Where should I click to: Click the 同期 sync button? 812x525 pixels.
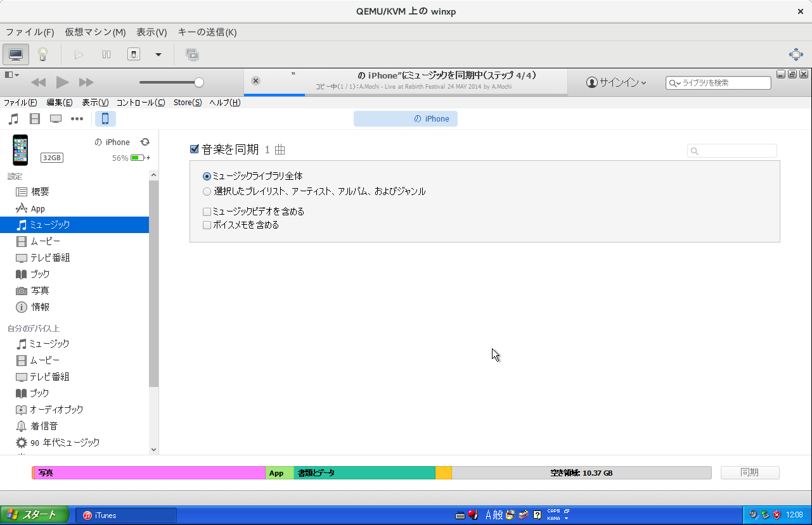tap(750, 472)
